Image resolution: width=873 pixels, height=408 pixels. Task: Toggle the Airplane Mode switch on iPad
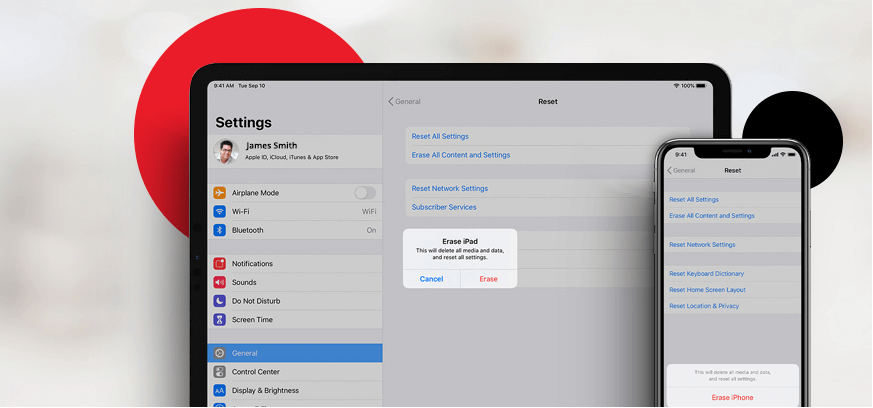(x=365, y=193)
